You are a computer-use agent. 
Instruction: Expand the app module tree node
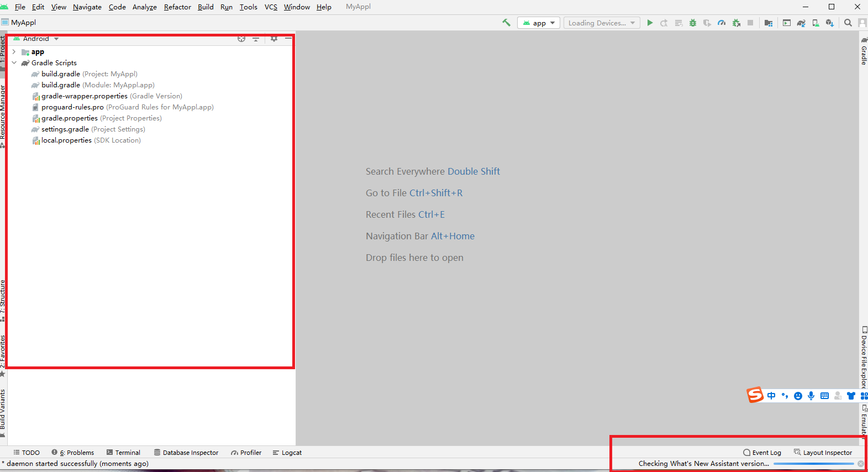[x=14, y=51]
